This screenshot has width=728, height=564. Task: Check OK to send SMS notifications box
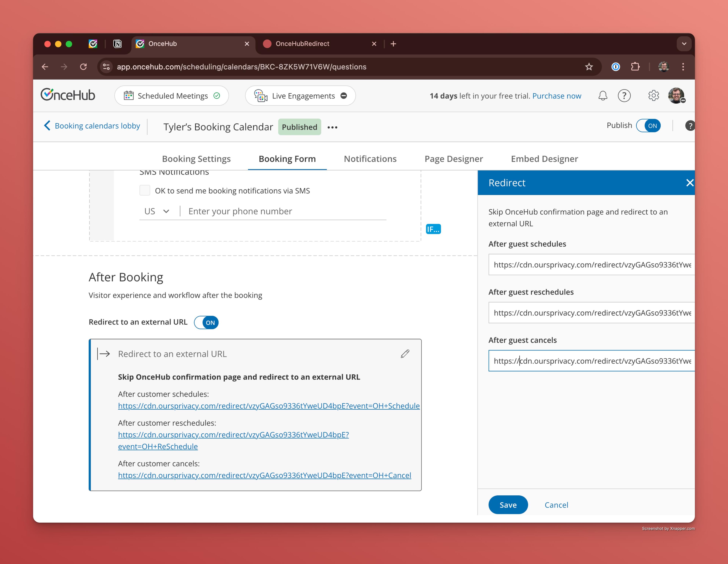[145, 190]
